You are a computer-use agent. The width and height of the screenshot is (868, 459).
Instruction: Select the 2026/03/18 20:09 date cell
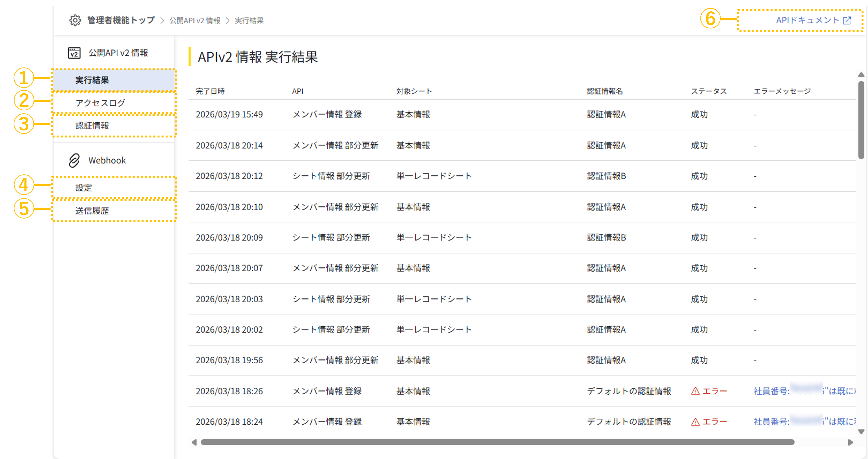[229, 238]
